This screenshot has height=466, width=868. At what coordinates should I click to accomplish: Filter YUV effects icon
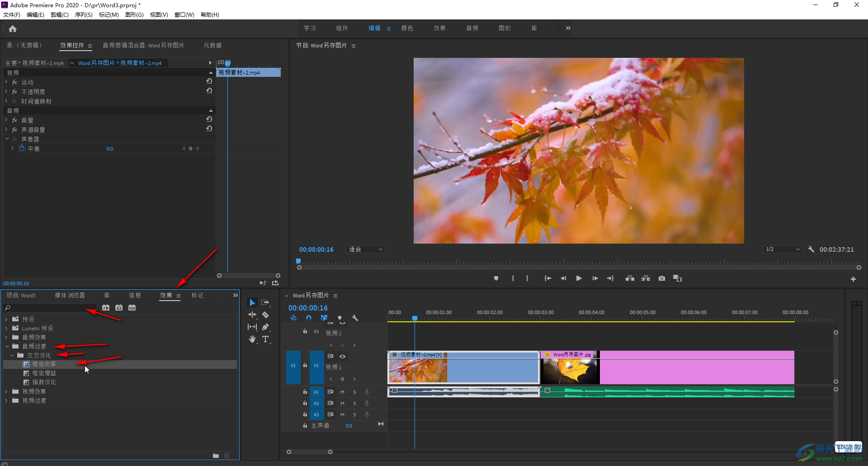coord(132,308)
